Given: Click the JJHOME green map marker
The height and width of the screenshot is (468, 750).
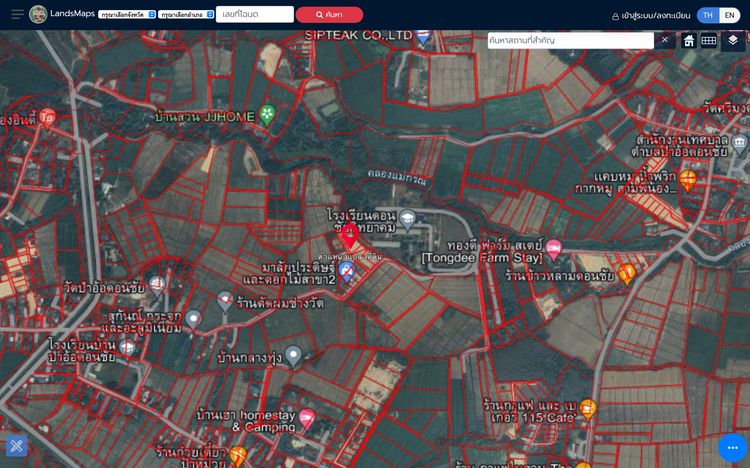Looking at the screenshot, I should pos(267,114).
